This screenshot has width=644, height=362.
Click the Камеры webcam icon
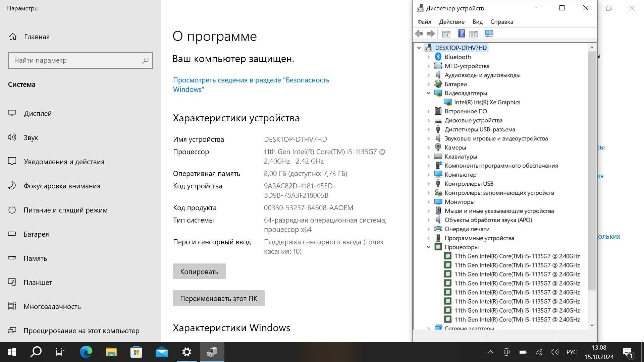tap(438, 147)
